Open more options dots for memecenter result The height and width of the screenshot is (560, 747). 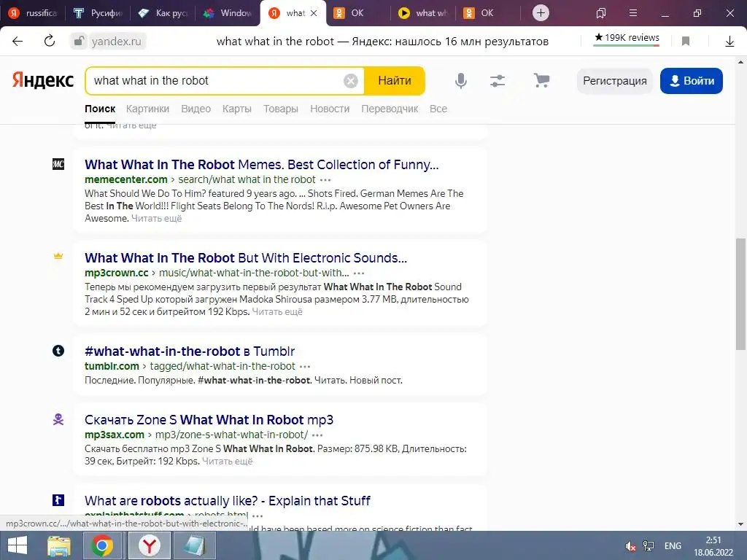pos(325,180)
